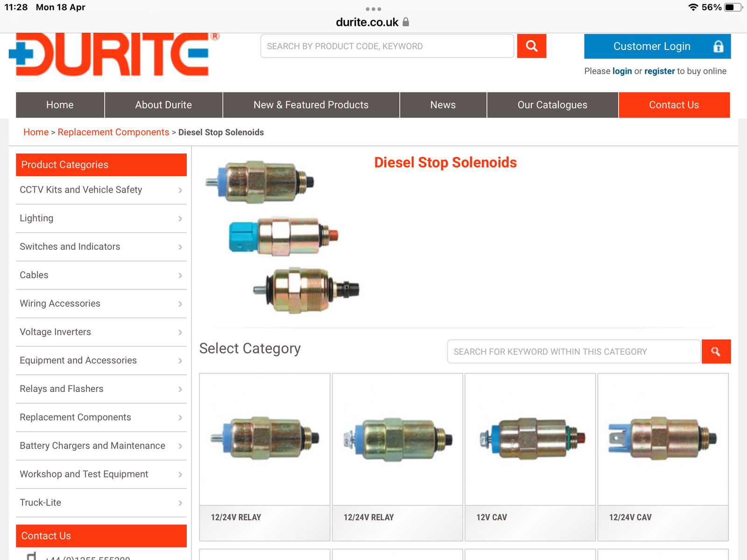Image resolution: width=747 pixels, height=560 pixels.
Task: Click the Diesel Stop Solenoids breadcrumb text
Action: point(221,132)
